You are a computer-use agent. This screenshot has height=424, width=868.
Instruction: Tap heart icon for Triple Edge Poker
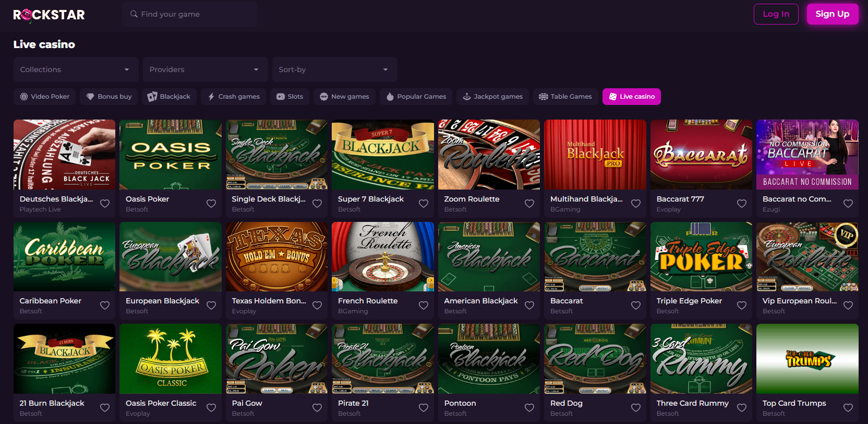tap(742, 305)
